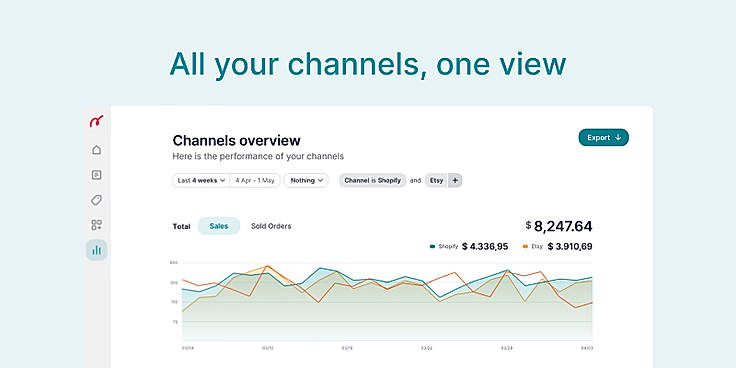This screenshot has height=368, width=736.
Task: Open the Analytics bar chart sidebar icon
Action: (96, 250)
